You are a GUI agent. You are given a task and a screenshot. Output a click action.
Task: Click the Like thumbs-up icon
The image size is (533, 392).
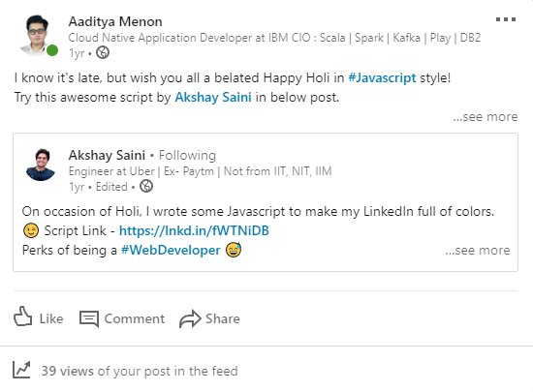(x=23, y=317)
